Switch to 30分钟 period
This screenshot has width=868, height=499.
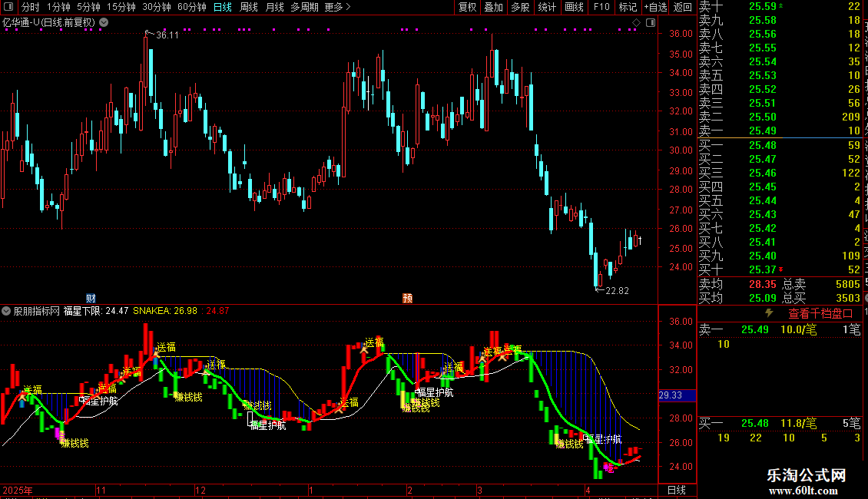click(x=156, y=7)
